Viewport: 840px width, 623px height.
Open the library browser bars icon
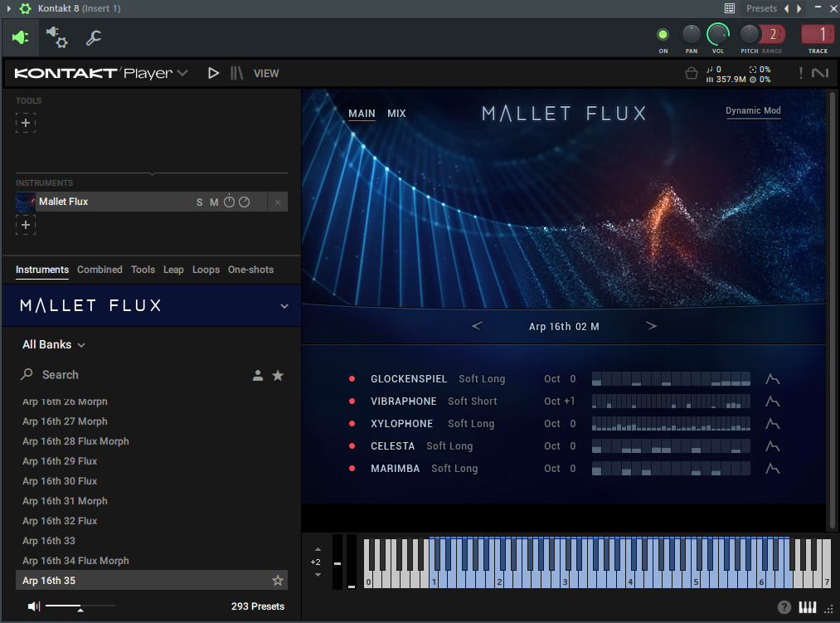click(236, 73)
